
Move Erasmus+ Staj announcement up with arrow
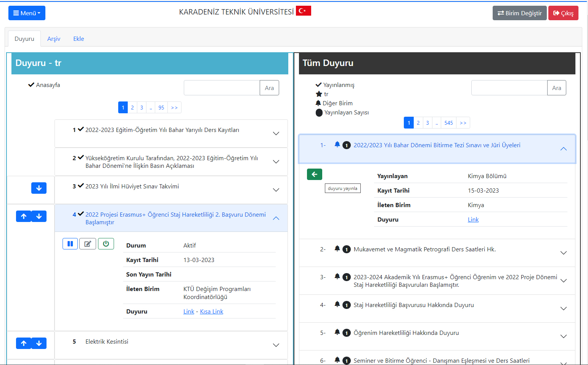(24, 216)
